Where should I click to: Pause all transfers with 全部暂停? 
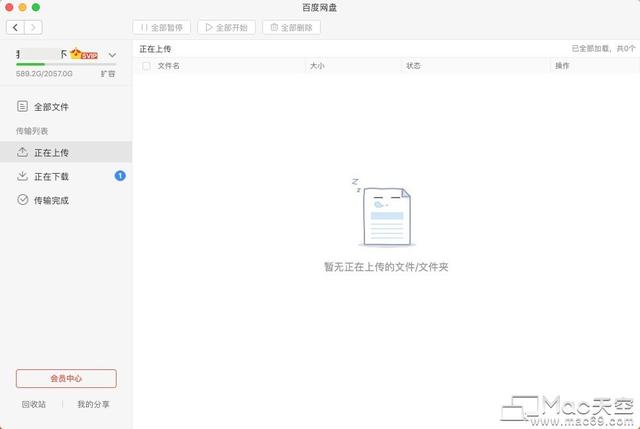162,27
